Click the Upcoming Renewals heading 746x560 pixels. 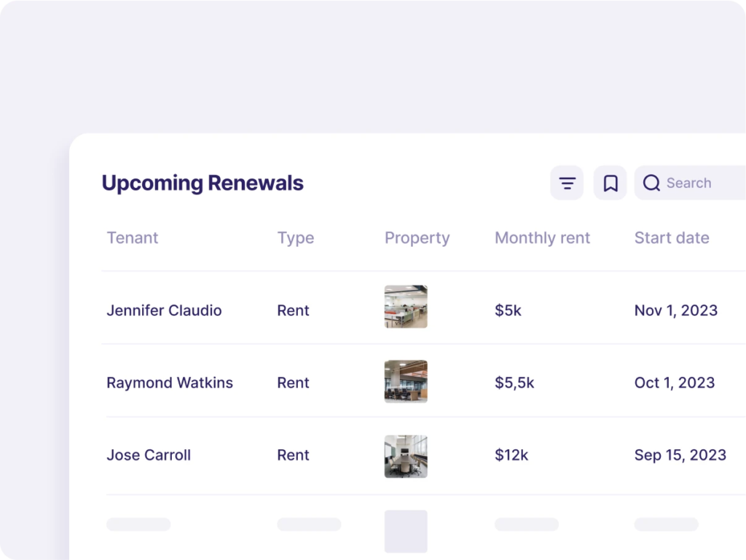pyautogui.click(x=203, y=184)
